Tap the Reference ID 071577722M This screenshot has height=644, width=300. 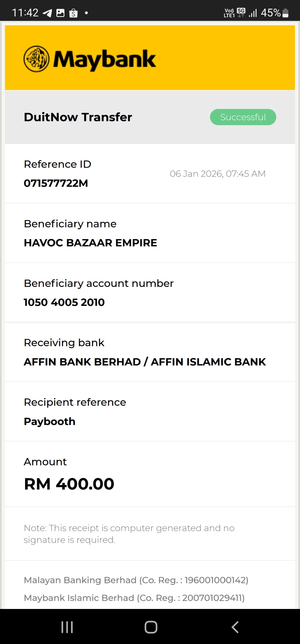pos(56,183)
